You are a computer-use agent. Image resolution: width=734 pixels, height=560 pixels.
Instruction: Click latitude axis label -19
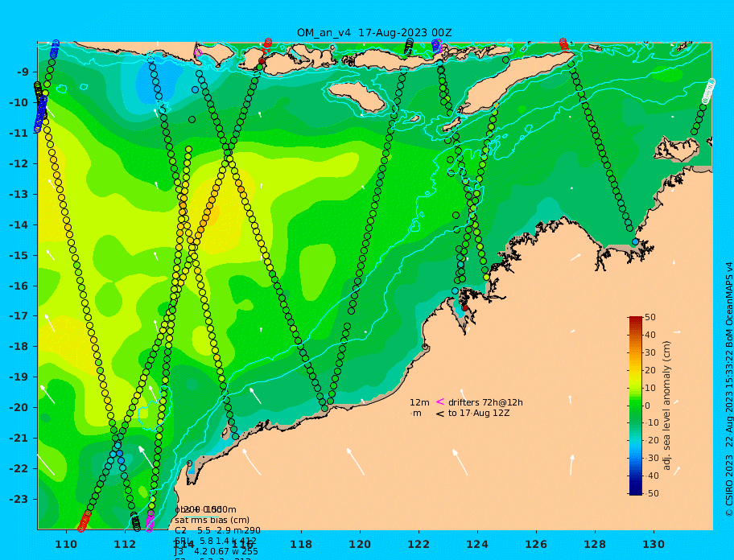click(x=19, y=377)
